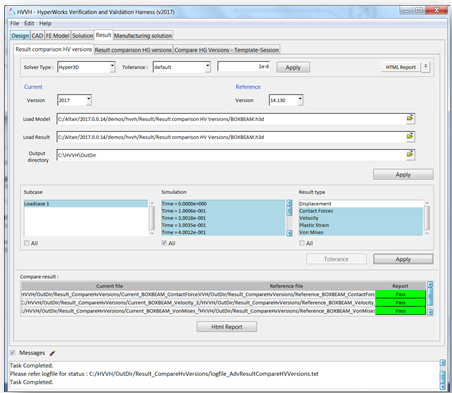Select Time = 4.0012e-001 simulation step
The image size is (452, 393).
coord(223,232)
